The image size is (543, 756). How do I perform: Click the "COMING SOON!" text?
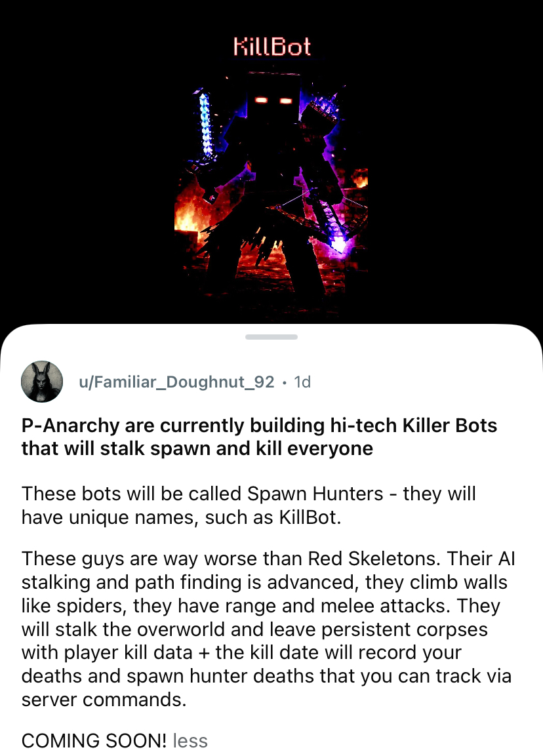[x=94, y=741]
